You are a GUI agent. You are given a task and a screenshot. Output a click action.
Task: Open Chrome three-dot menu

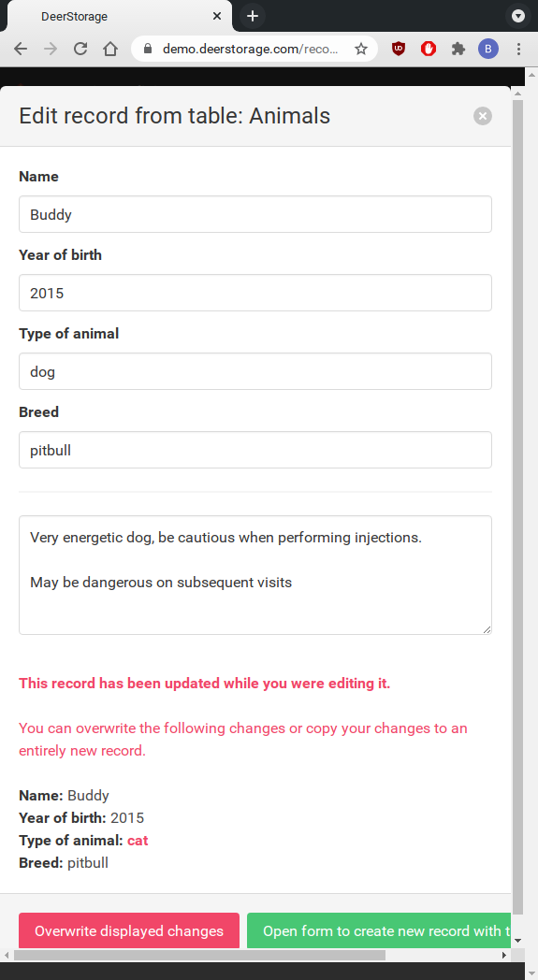pyautogui.click(x=518, y=49)
